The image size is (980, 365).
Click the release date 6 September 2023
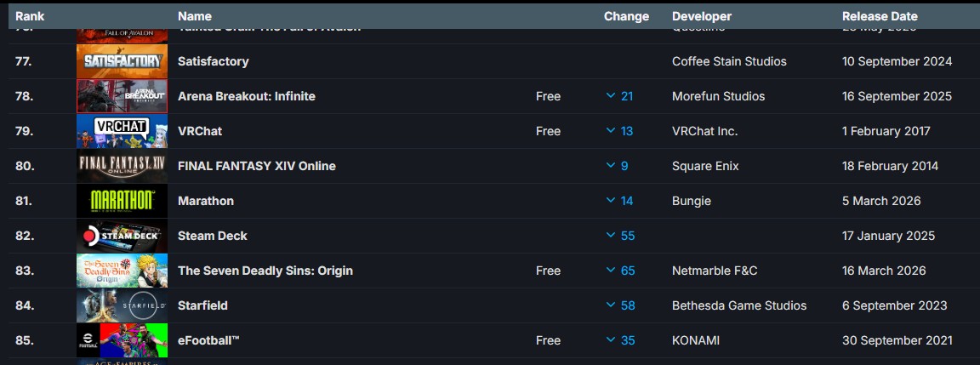pyautogui.click(x=894, y=306)
